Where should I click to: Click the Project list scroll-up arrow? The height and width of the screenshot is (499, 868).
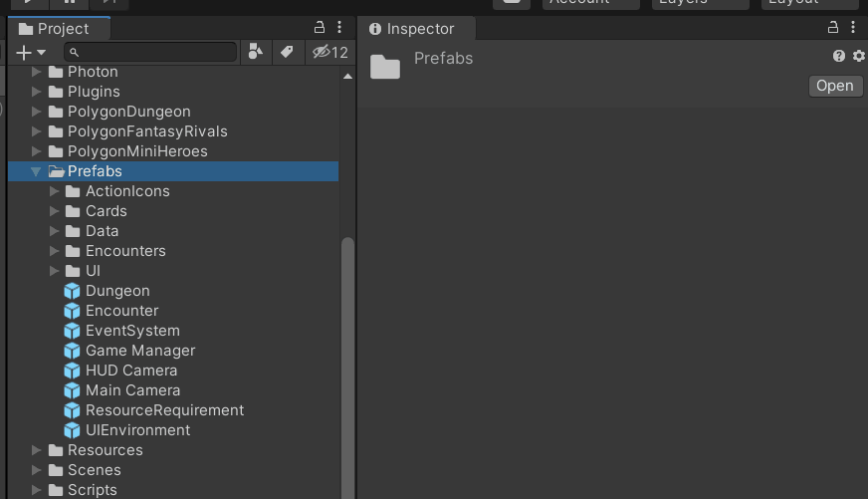pos(347,77)
